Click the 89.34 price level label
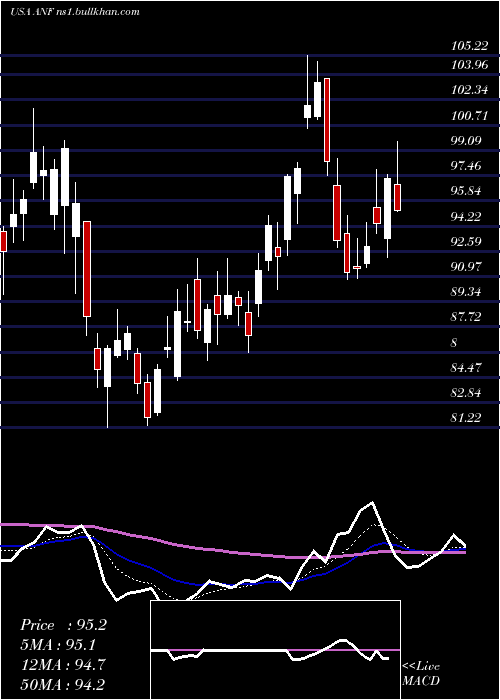This screenshot has width=500, height=700. (467, 292)
